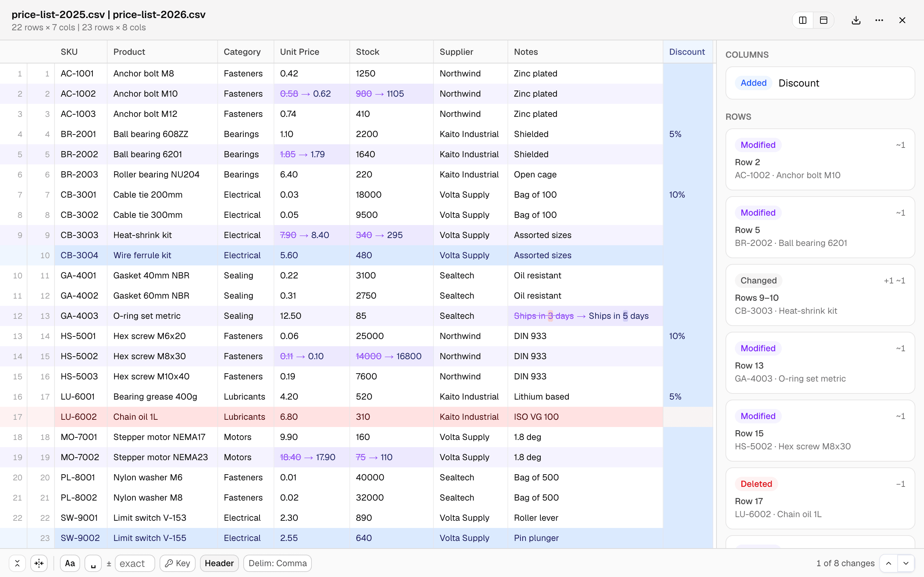Download the diff export
924x577 pixels.
(x=856, y=20)
